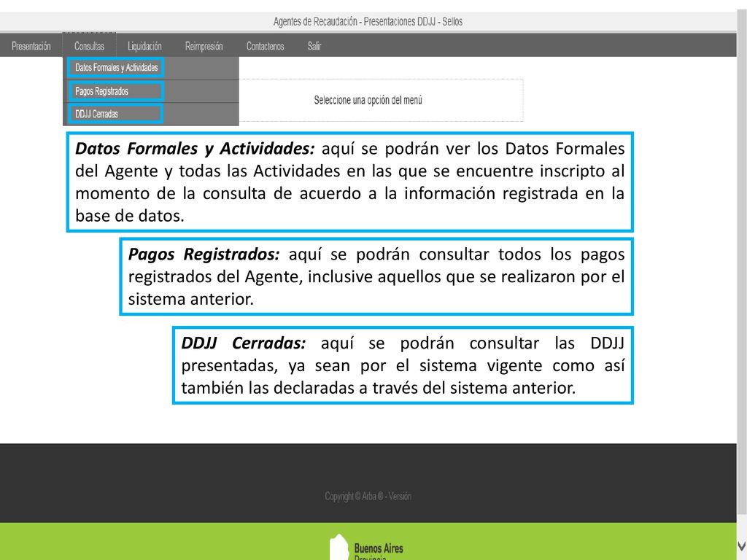Click Salir to log out
The image size is (747, 560).
coord(314,46)
